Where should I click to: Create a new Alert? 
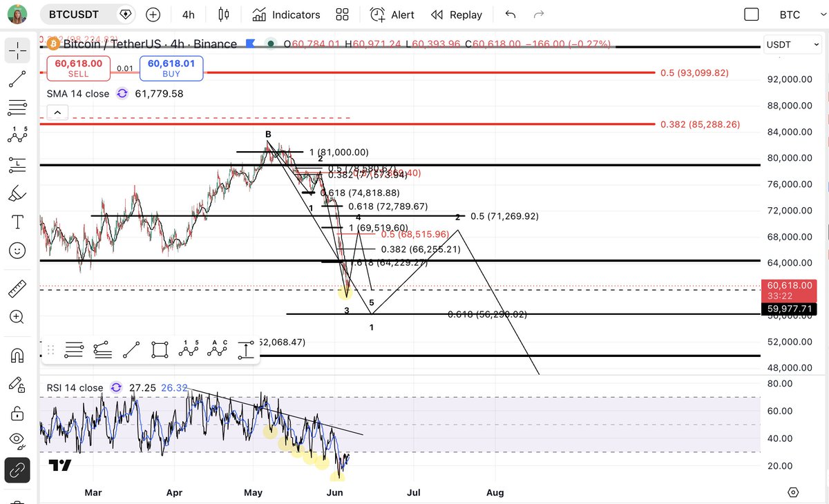[392, 14]
